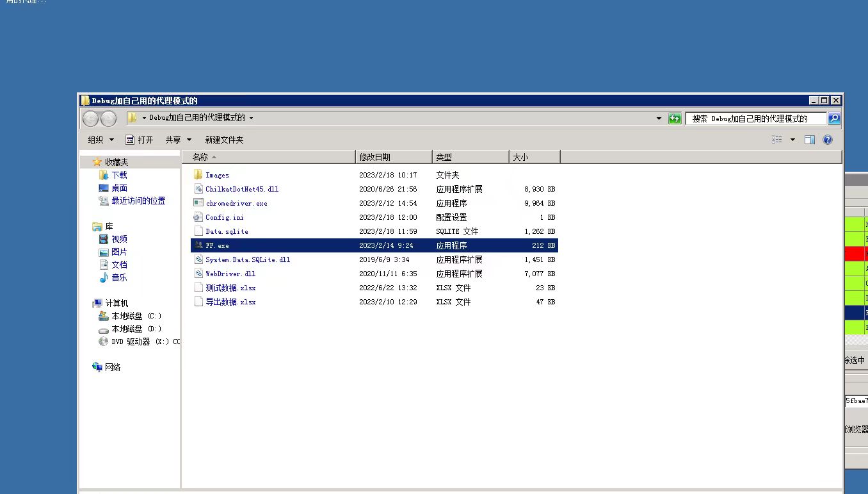
Task: Expand the folder path arrow after Debug folder name
Action: (251, 118)
